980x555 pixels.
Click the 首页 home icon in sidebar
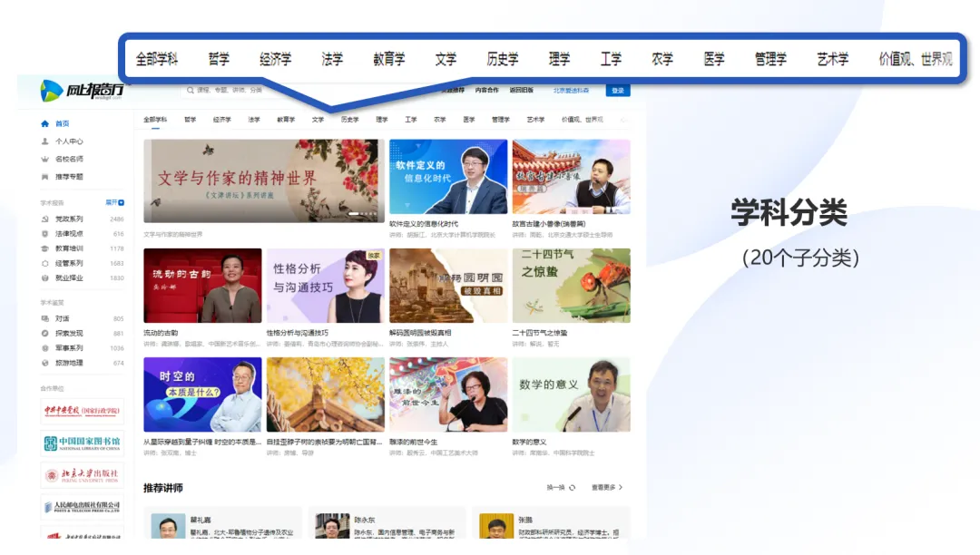point(45,123)
